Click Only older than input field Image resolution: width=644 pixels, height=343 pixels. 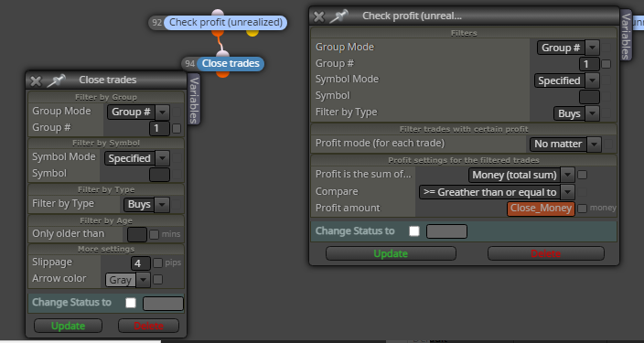[137, 234]
